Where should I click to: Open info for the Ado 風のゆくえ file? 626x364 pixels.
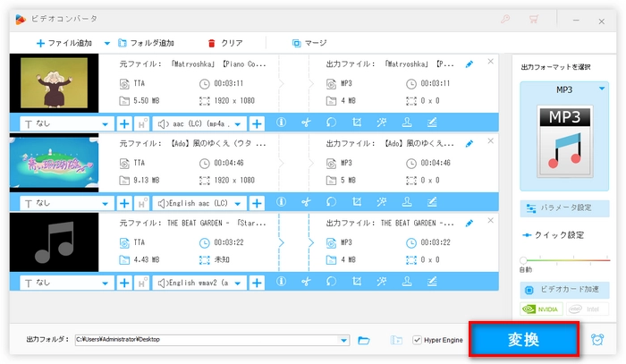(x=281, y=202)
